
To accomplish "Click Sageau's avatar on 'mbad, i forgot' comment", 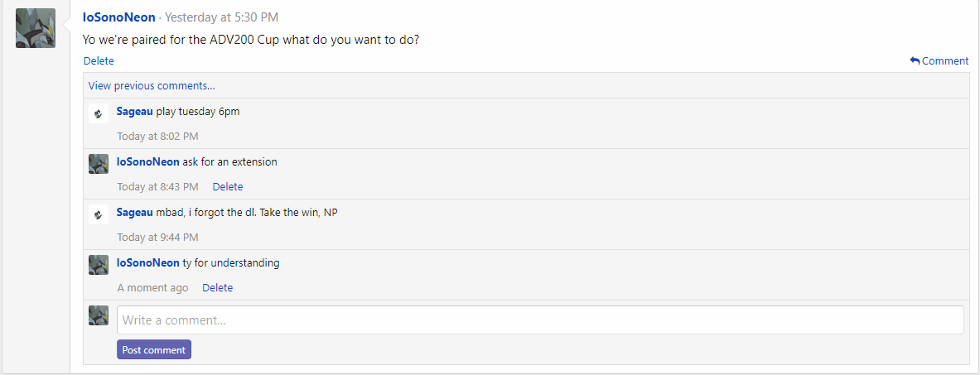I will tap(99, 214).
